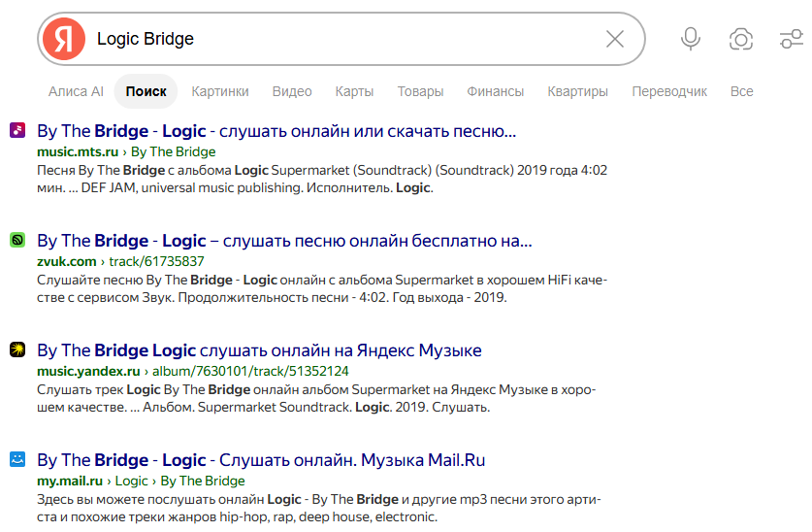Viewport: 812px width, 532px height.
Task: Visit the zvuk.com domain link
Action: point(67,261)
